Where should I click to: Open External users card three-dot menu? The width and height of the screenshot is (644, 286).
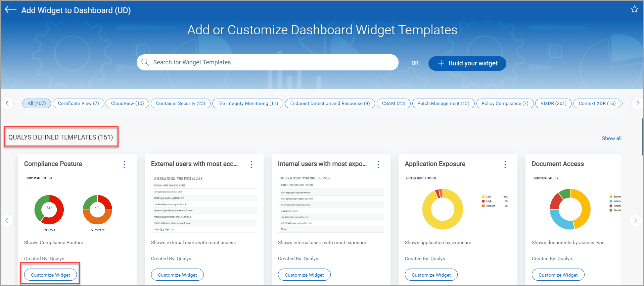(251, 164)
